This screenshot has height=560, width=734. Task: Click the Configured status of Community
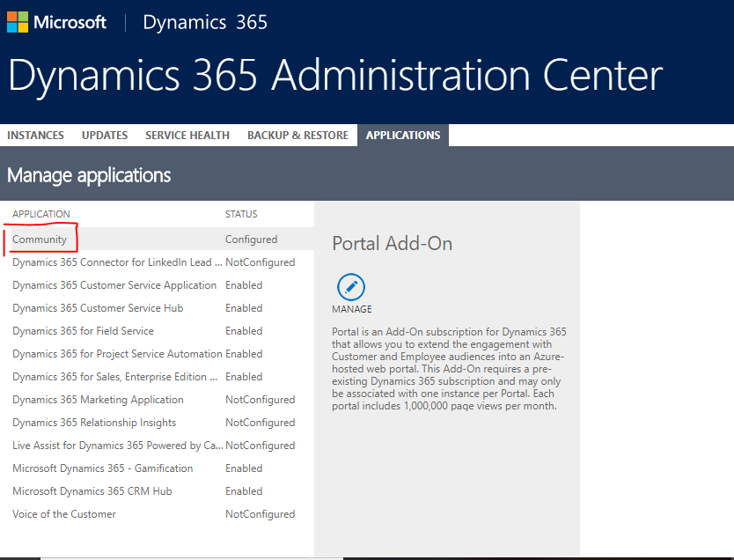tap(252, 239)
